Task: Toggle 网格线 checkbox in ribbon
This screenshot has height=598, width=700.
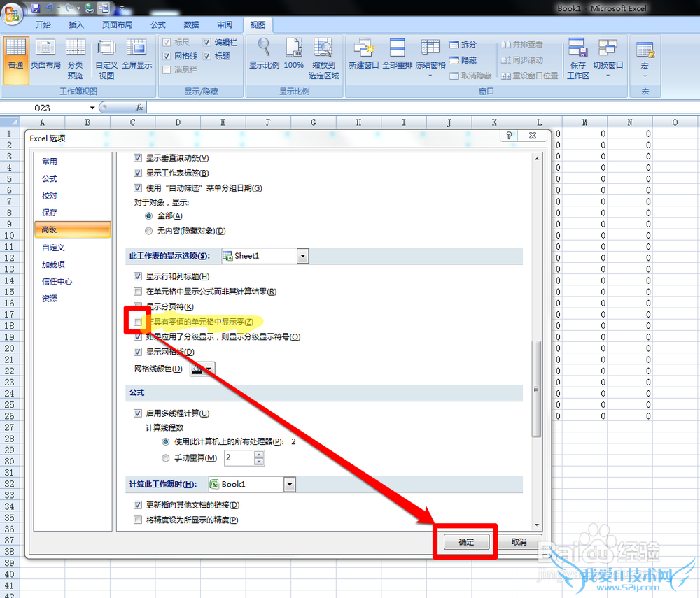Action: (x=167, y=56)
